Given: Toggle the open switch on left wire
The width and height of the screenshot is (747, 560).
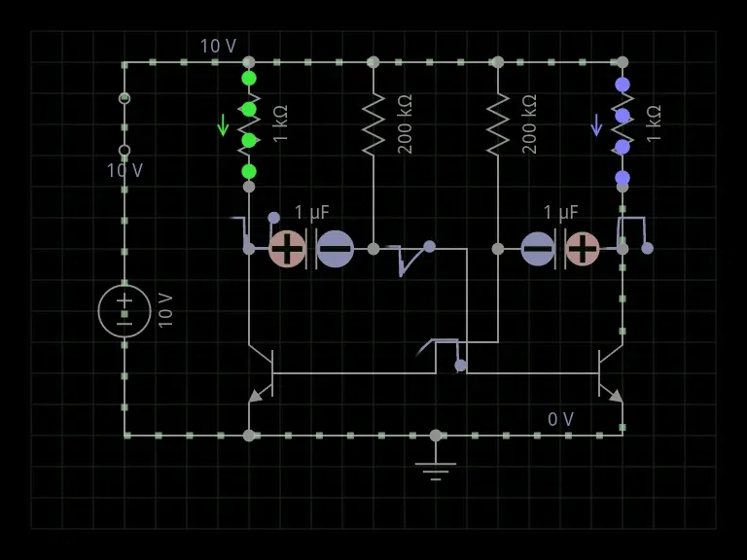Looking at the screenshot, I should click(124, 124).
